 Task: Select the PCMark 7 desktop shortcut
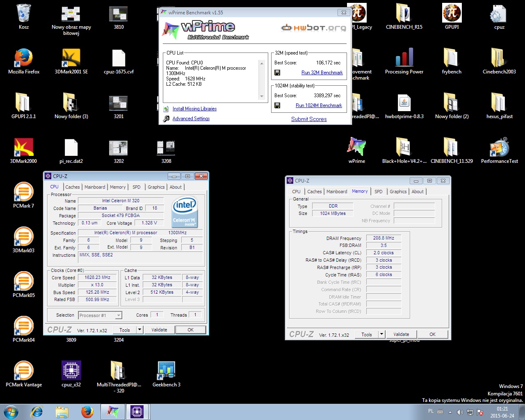[24, 196]
